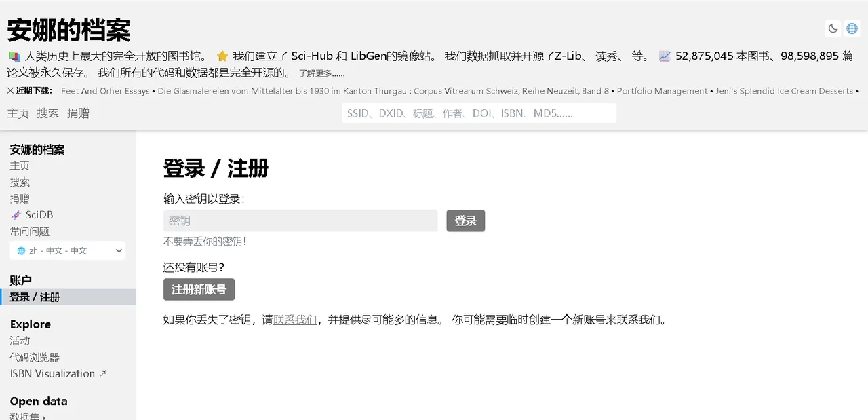This screenshot has height=420, width=868.
Task: Follow the 联系我们 link
Action: (x=295, y=320)
